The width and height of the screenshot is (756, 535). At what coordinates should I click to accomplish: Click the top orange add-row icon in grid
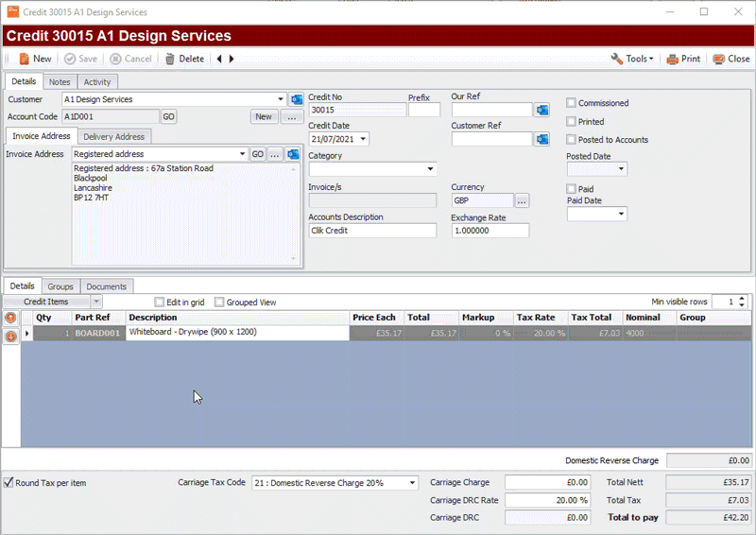pyautogui.click(x=10, y=318)
